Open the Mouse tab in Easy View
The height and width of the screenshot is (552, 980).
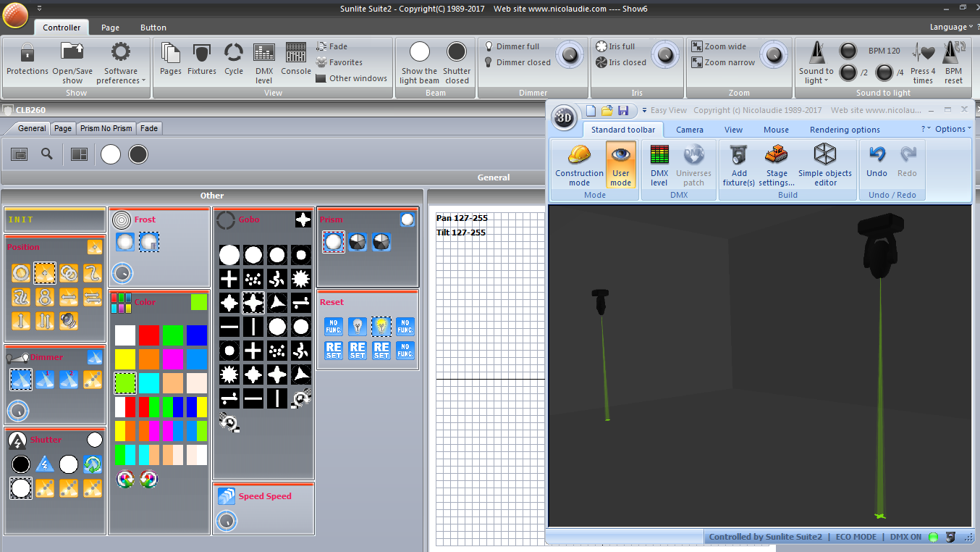click(776, 130)
